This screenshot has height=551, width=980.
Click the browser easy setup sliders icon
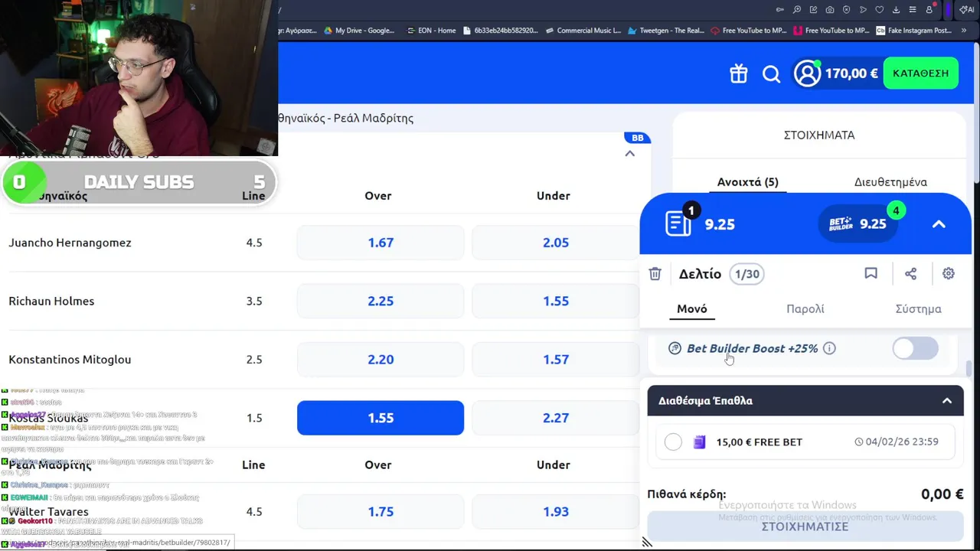click(x=913, y=10)
